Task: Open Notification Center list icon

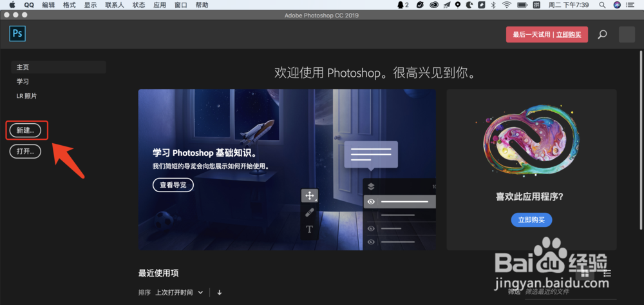Action: (x=631, y=5)
